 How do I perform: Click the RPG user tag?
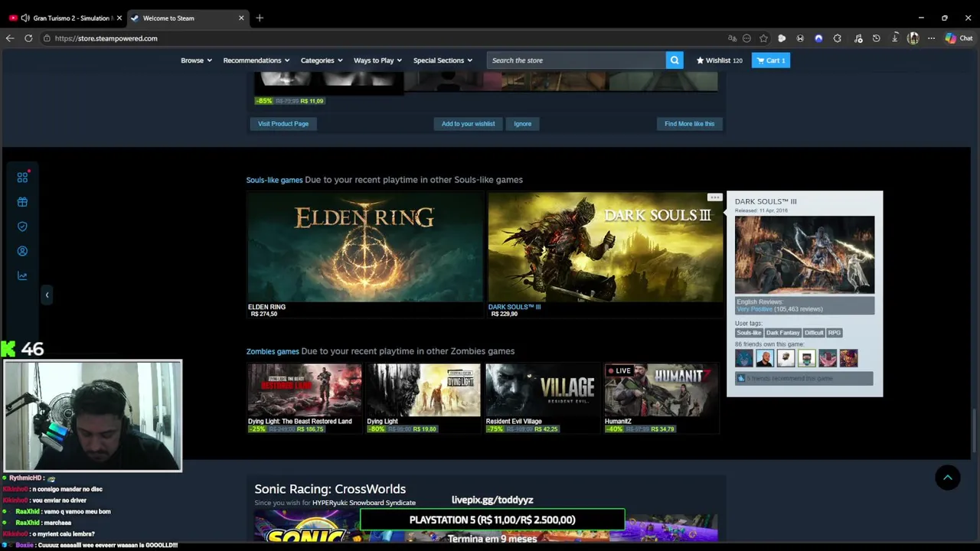[x=835, y=333]
